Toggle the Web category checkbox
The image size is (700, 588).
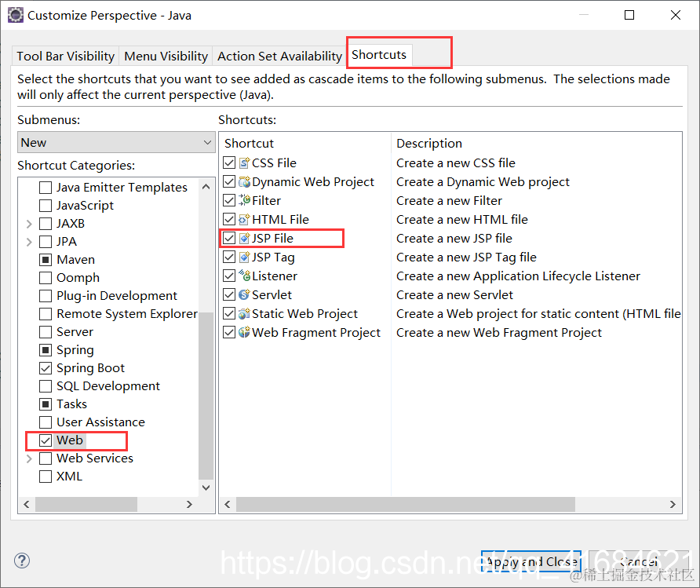[46, 440]
